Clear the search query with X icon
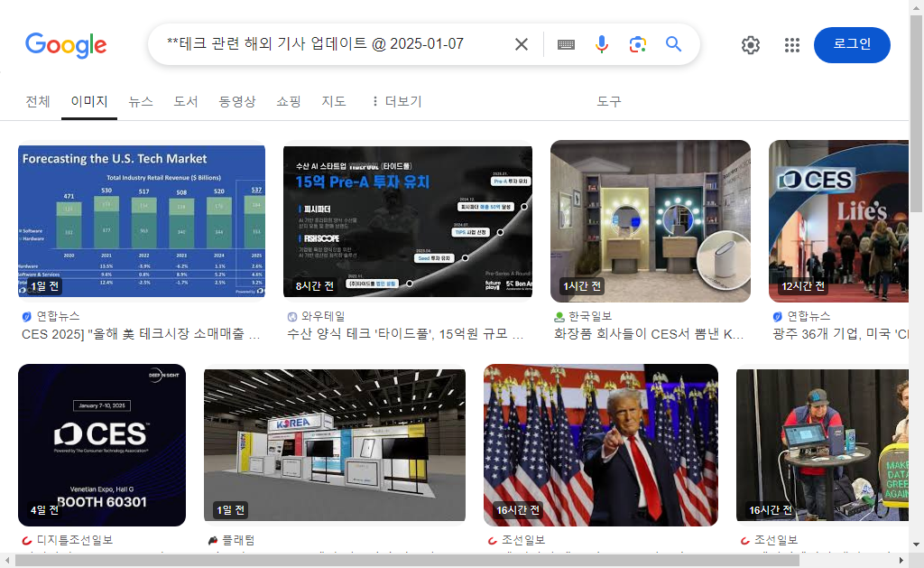Image resolution: width=924 pixels, height=568 pixels. 521,44
